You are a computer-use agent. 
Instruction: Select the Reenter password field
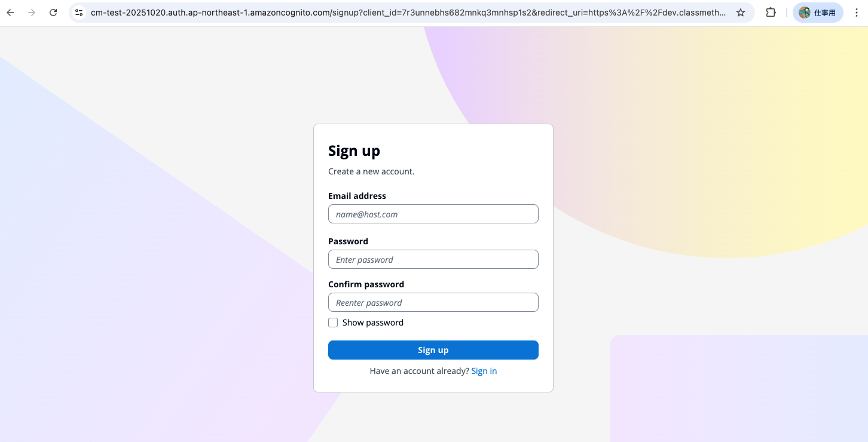click(x=433, y=302)
